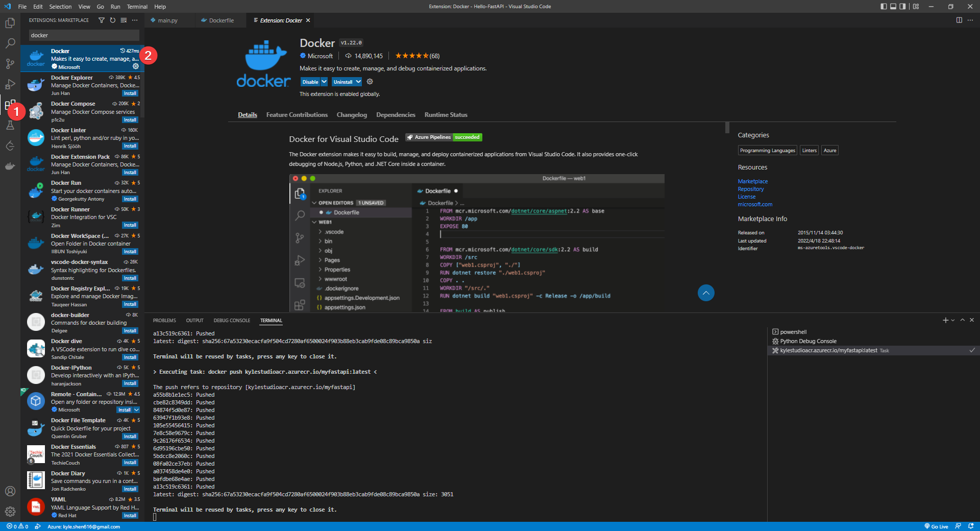Image resolution: width=980 pixels, height=531 pixels.
Task: Open customize layout icon in title bar
Action: [x=916, y=7]
